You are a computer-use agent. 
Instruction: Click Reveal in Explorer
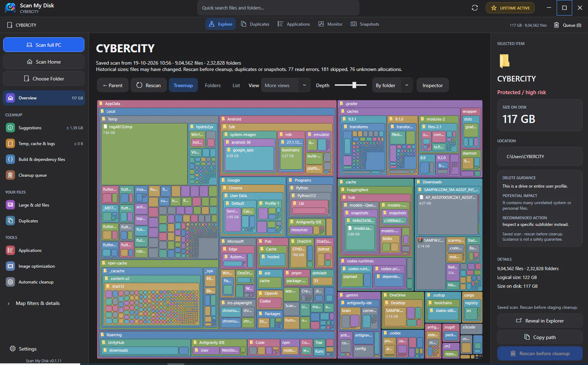click(x=540, y=321)
